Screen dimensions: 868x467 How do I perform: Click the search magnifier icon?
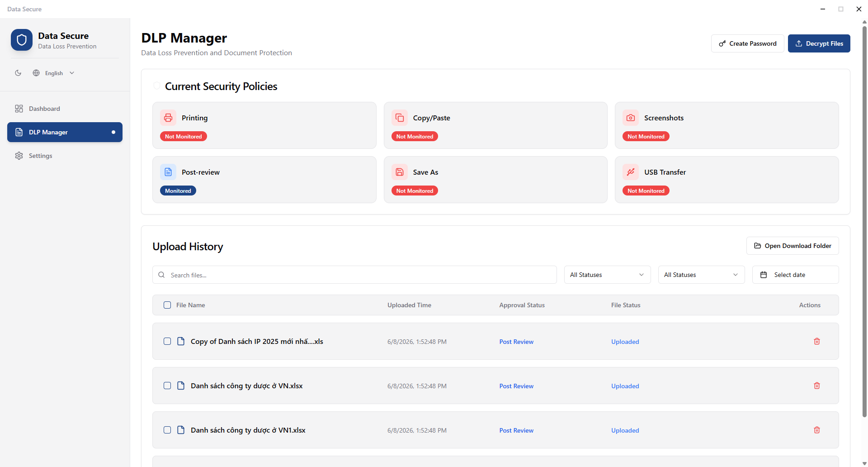coord(161,275)
